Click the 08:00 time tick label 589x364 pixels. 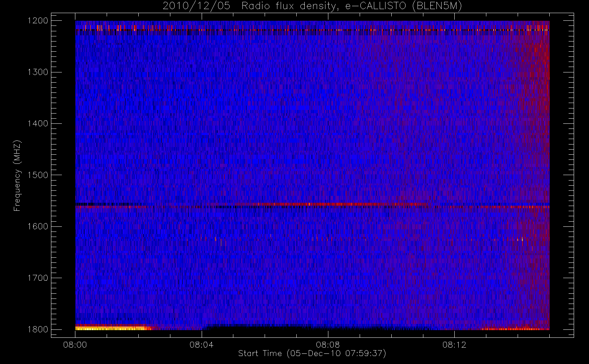point(75,345)
